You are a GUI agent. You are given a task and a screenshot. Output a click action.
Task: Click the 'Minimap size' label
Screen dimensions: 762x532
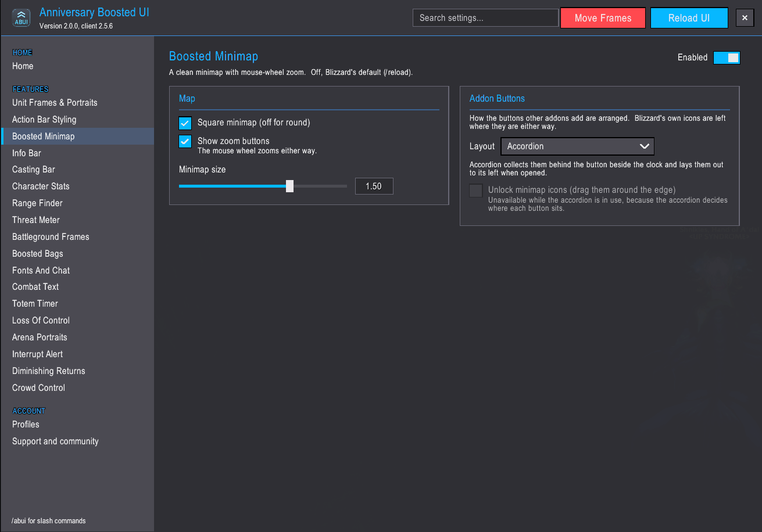click(x=202, y=170)
